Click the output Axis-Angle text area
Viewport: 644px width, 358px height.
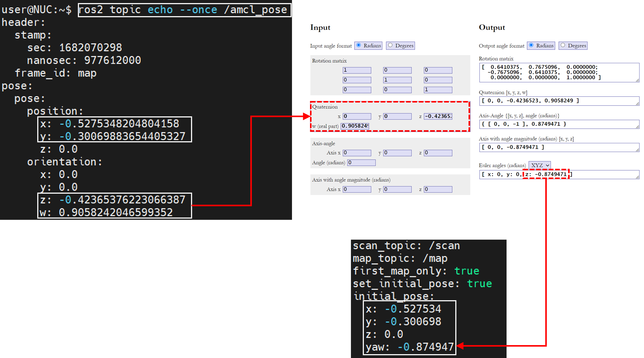point(559,124)
